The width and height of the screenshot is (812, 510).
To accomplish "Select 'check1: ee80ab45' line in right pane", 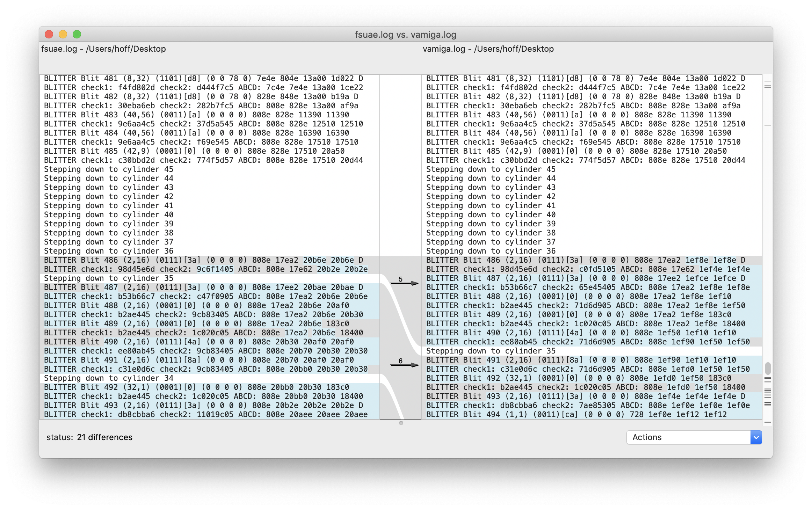I will pos(588,342).
